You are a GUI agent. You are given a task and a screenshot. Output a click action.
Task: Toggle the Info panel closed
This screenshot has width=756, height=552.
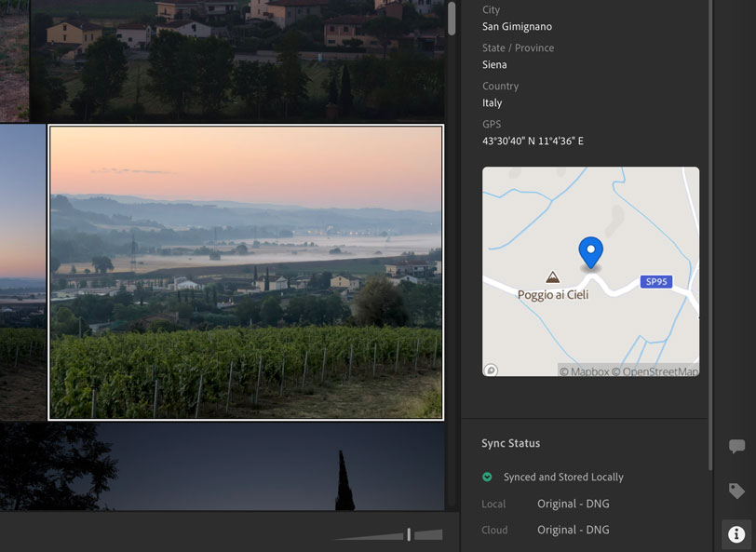(x=736, y=533)
